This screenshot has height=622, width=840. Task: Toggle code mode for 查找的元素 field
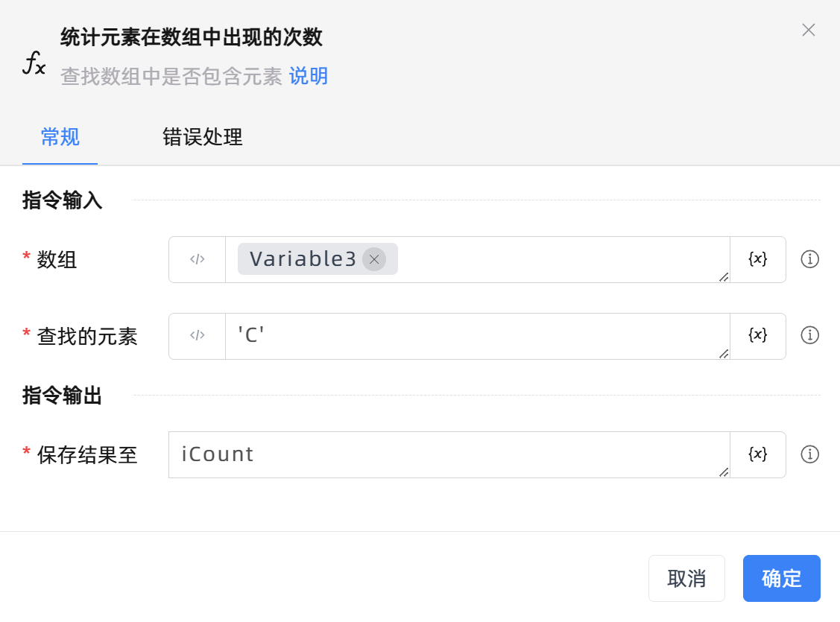pos(197,336)
